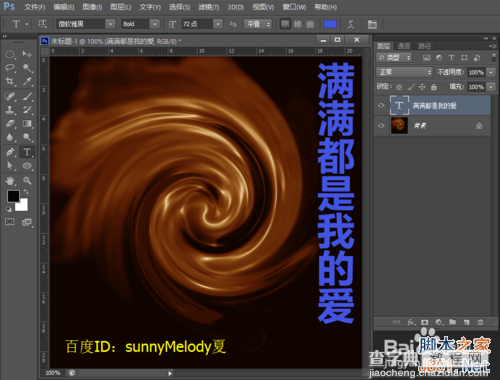The height and width of the screenshot is (380, 500).
Task: Switch to the Paths tab
Action: 425,46
